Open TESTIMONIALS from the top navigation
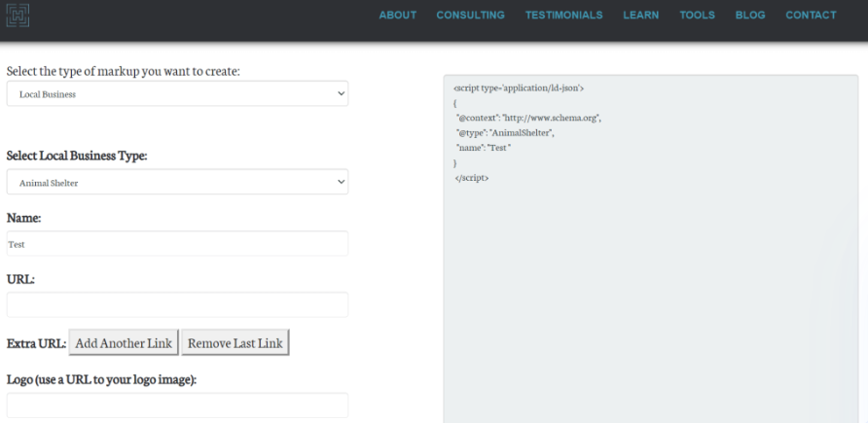 point(563,15)
